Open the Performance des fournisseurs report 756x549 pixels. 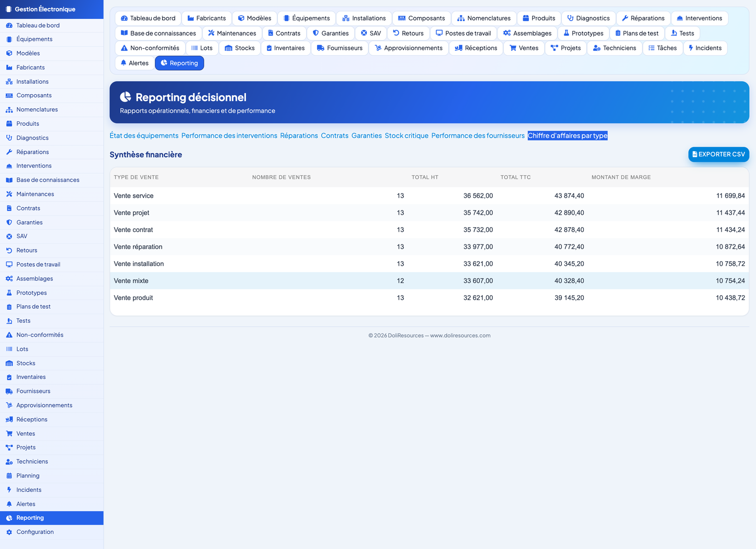coord(478,136)
